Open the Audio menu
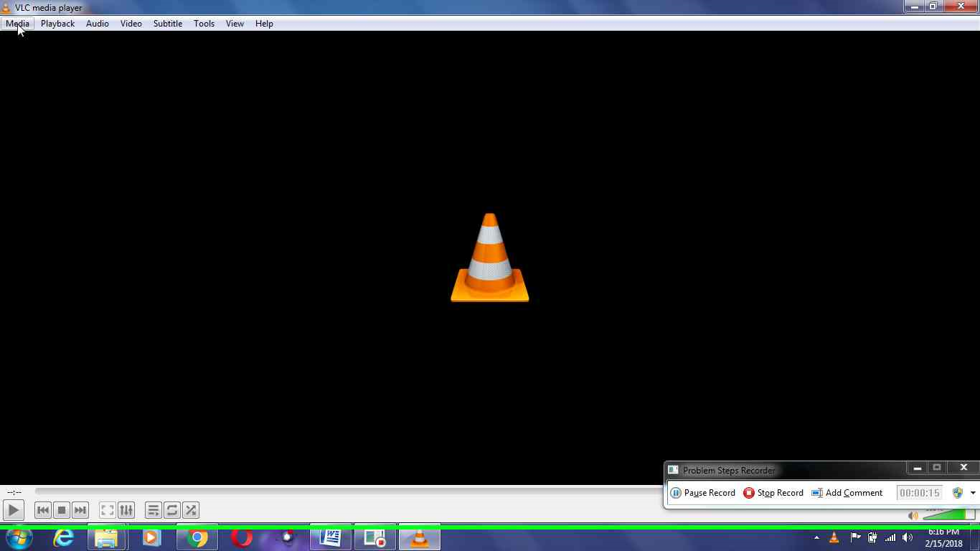This screenshot has width=980, height=551. [x=97, y=24]
